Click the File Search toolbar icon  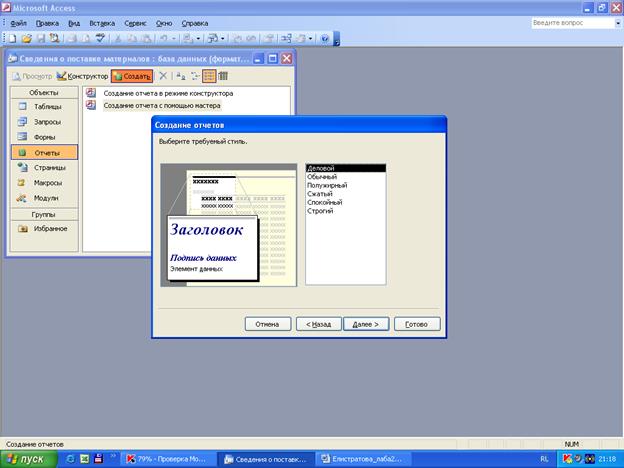(x=54, y=38)
